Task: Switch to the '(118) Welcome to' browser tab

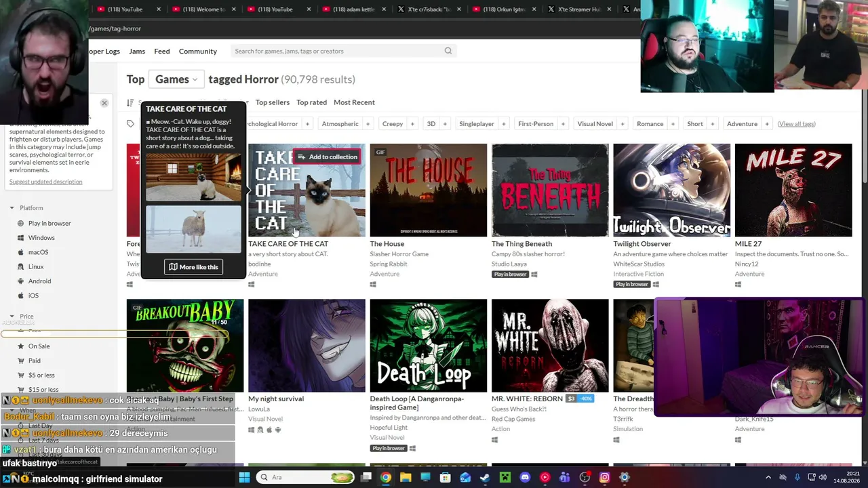Action: click(197, 9)
